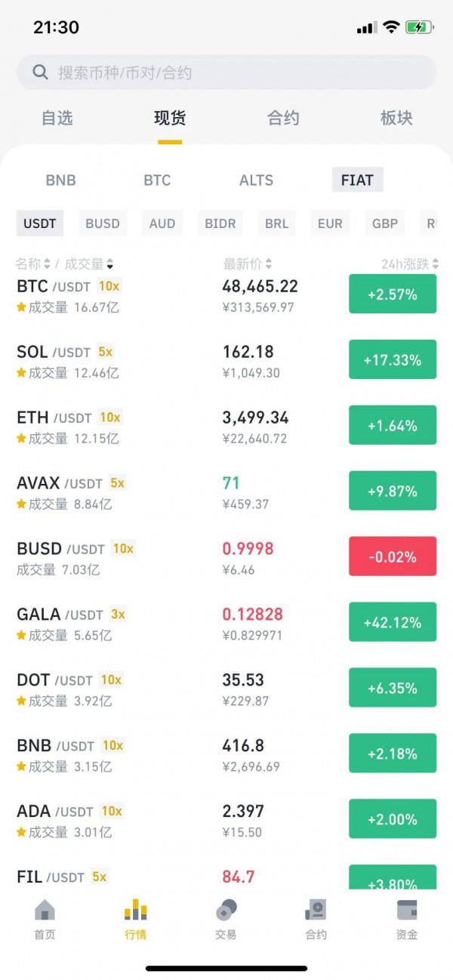
Task: Open the 资金 wallet icon
Action: (407, 911)
